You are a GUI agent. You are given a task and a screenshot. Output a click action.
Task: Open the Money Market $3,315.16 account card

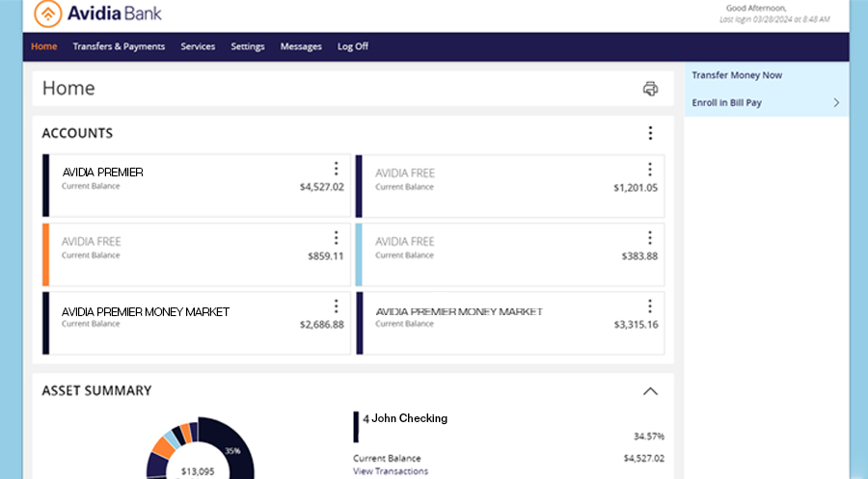click(x=510, y=323)
